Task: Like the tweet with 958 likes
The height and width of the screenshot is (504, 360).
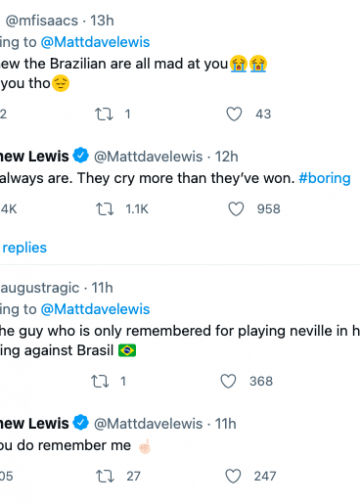Action: (236, 209)
